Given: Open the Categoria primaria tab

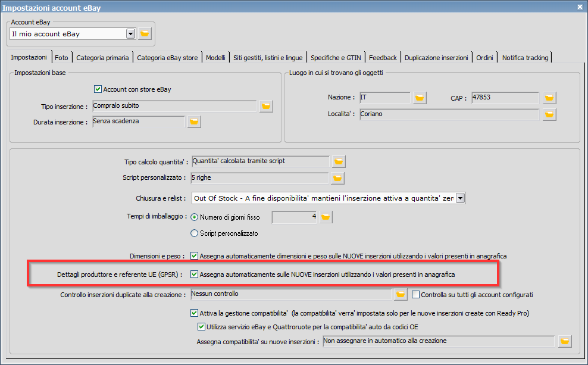Looking at the screenshot, I should click(102, 58).
